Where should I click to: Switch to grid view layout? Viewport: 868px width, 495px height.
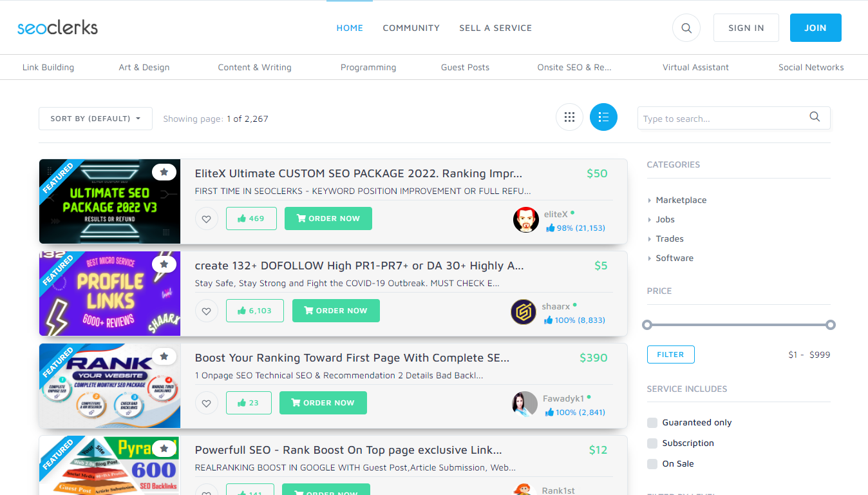569,117
